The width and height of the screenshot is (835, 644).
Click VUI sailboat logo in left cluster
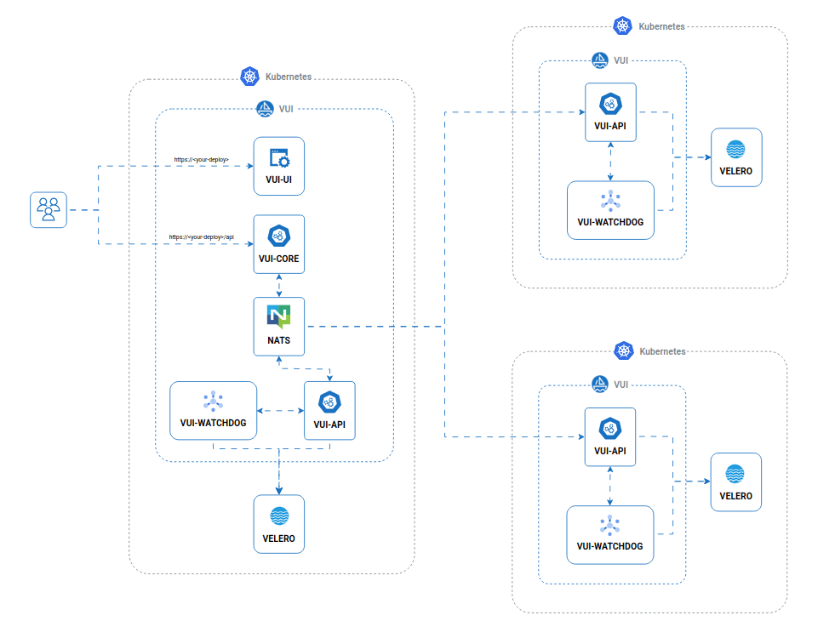[x=266, y=109]
